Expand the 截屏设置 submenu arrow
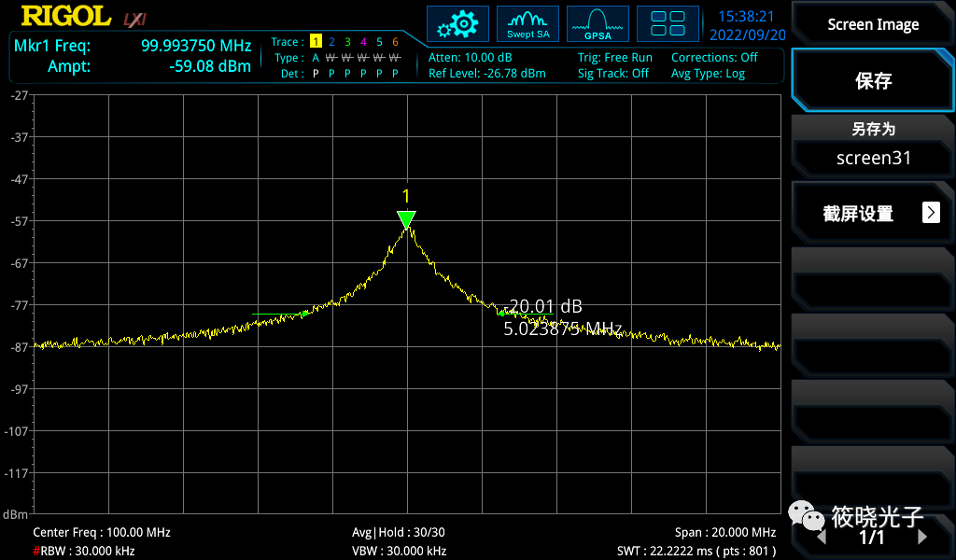The image size is (956, 560). tap(931, 213)
